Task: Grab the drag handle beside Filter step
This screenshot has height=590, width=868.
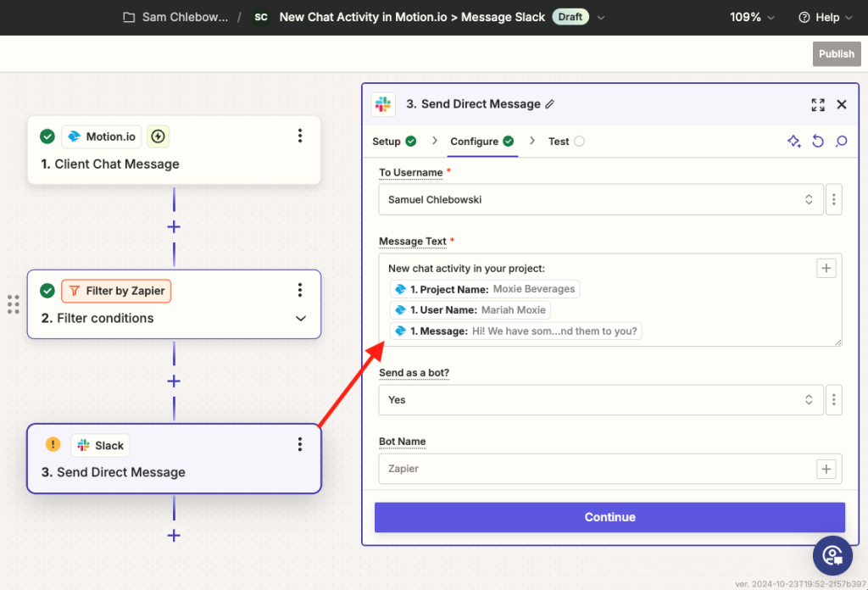Action: [14, 304]
